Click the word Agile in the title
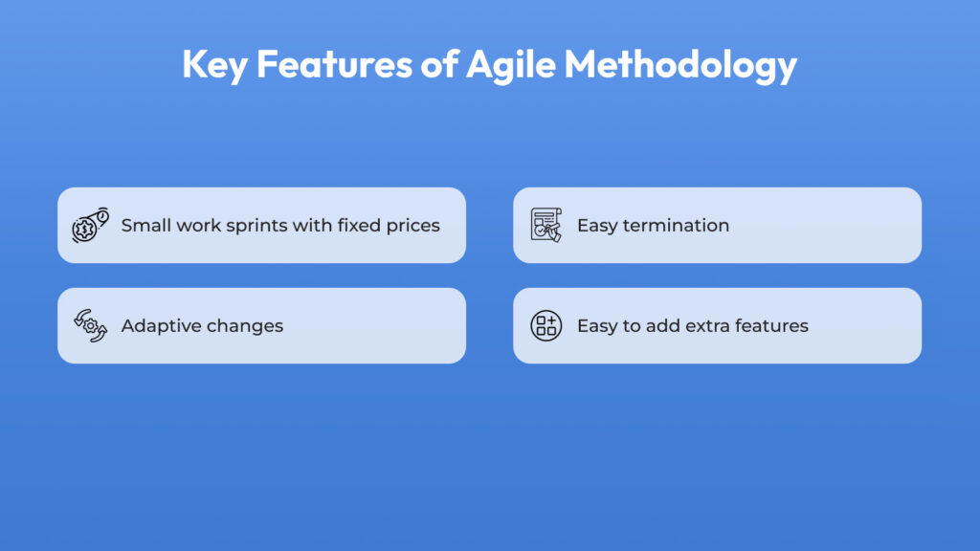The image size is (980, 551). pyautogui.click(x=511, y=65)
